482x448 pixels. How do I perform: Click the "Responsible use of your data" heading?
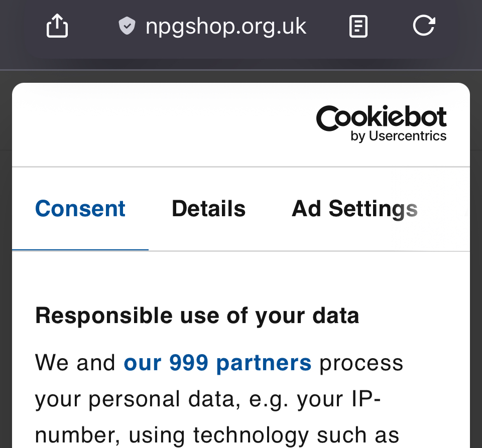tap(197, 316)
